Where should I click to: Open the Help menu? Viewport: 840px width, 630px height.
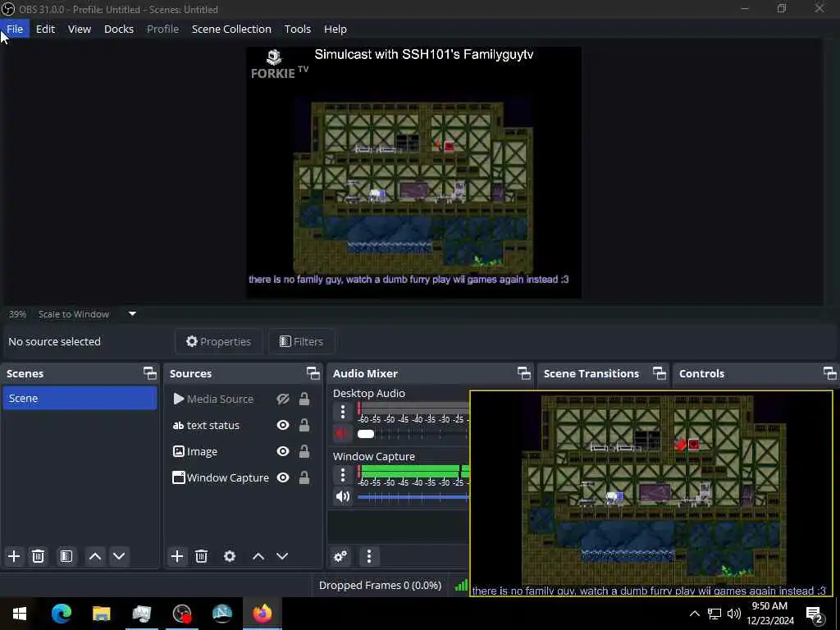point(336,29)
